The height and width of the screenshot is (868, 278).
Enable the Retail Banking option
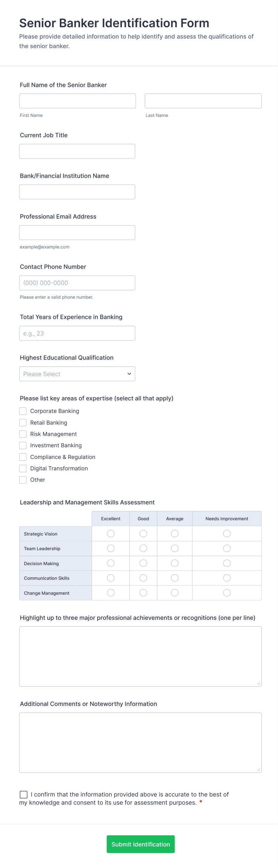(x=23, y=422)
